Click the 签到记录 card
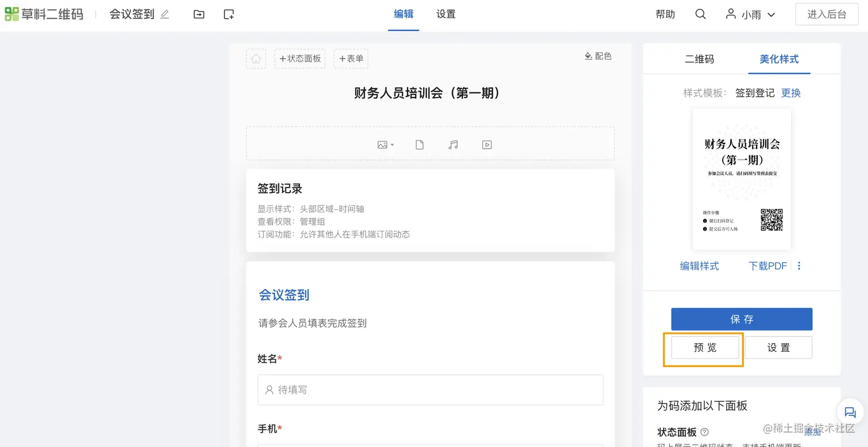Screen dimensions: 868x447 430,210
